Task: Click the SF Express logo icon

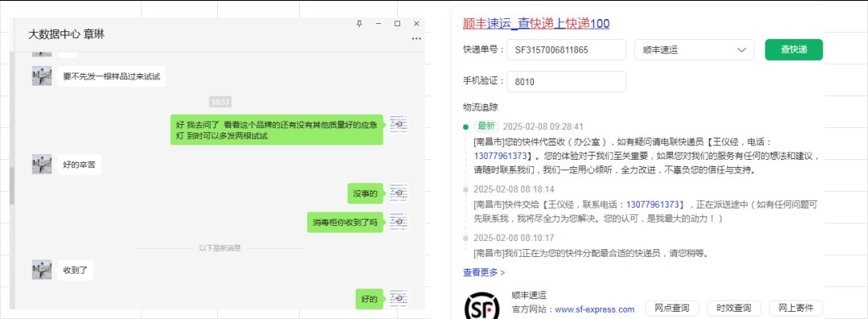Action: 481,306
